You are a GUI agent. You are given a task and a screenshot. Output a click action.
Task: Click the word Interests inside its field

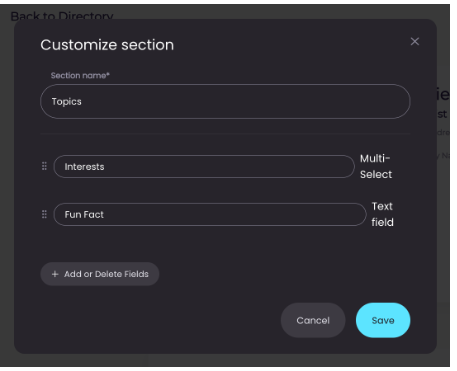click(84, 167)
